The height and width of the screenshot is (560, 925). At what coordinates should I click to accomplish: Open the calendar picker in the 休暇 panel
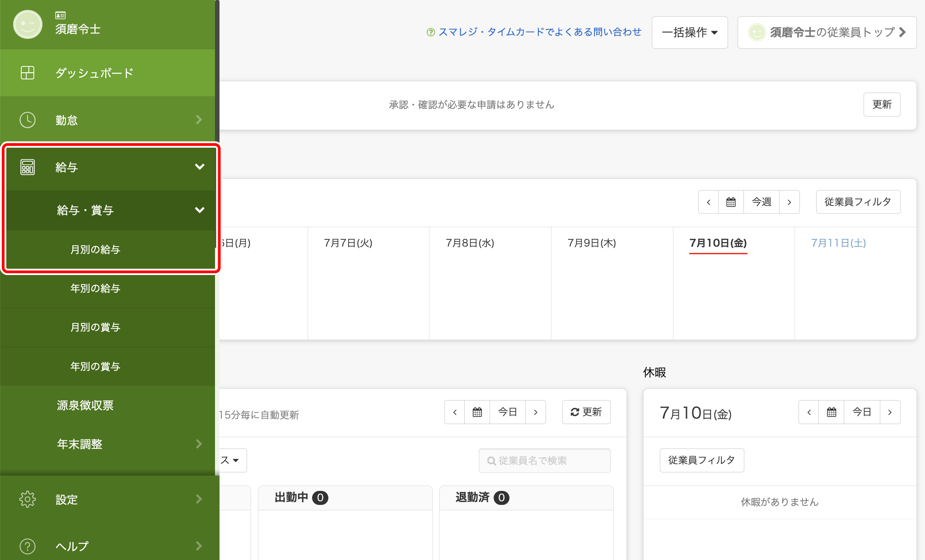click(832, 412)
